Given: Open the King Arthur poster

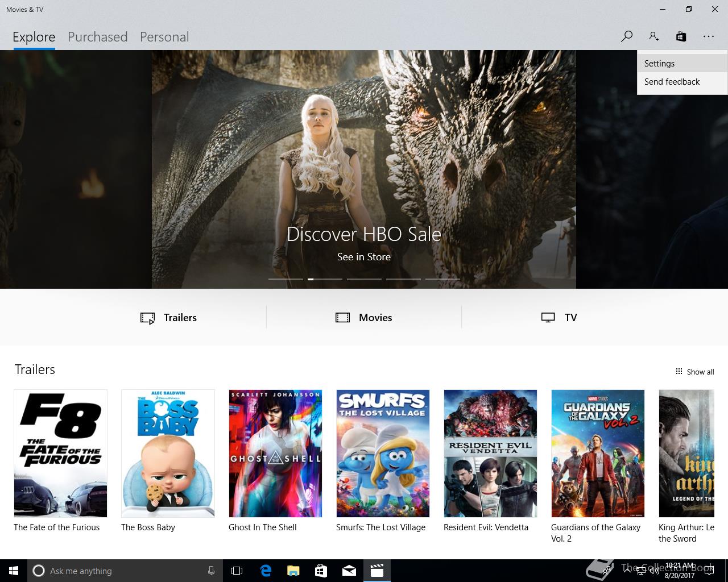Looking at the screenshot, I should pyautogui.click(x=686, y=454).
